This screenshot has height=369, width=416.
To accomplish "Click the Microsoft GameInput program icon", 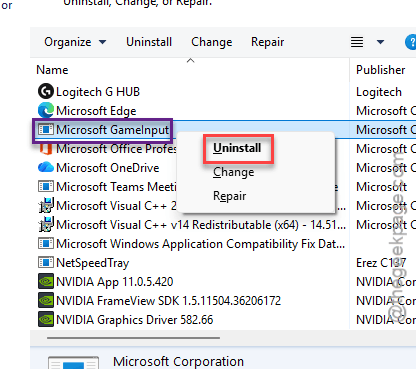I will tap(46, 129).
